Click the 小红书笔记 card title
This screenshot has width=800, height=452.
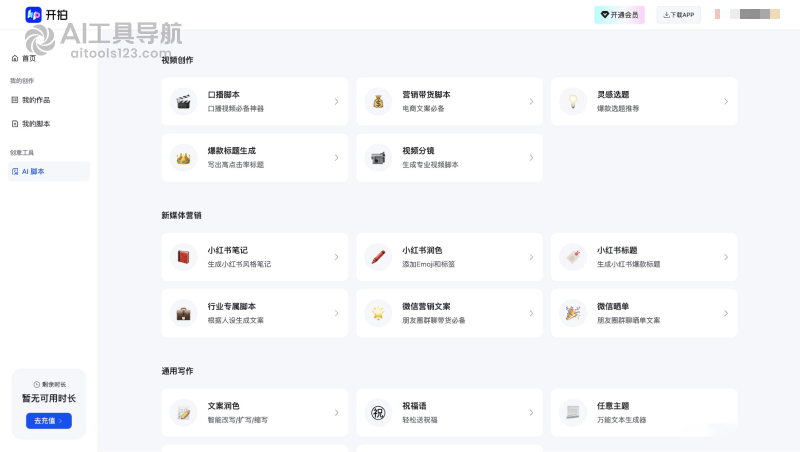click(x=228, y=250)
